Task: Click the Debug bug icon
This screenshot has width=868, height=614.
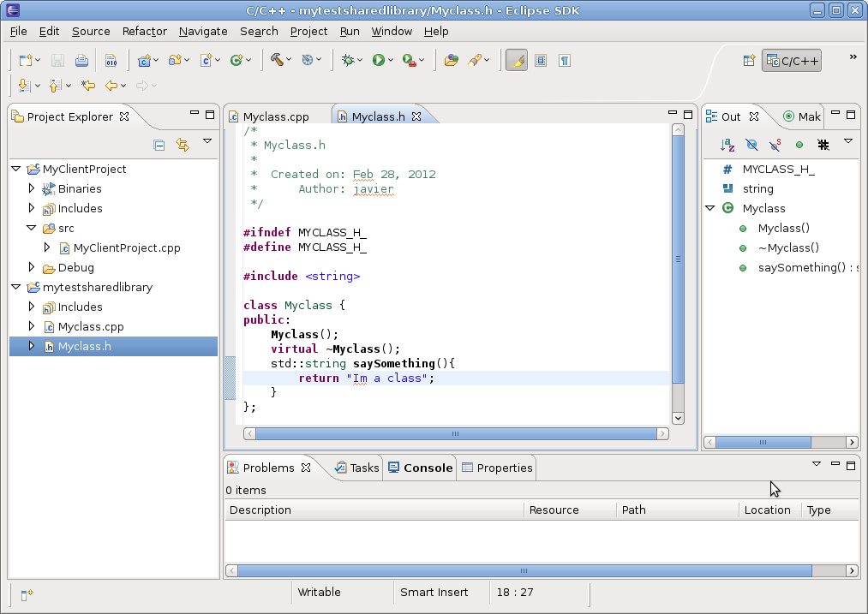Action: 348,60
